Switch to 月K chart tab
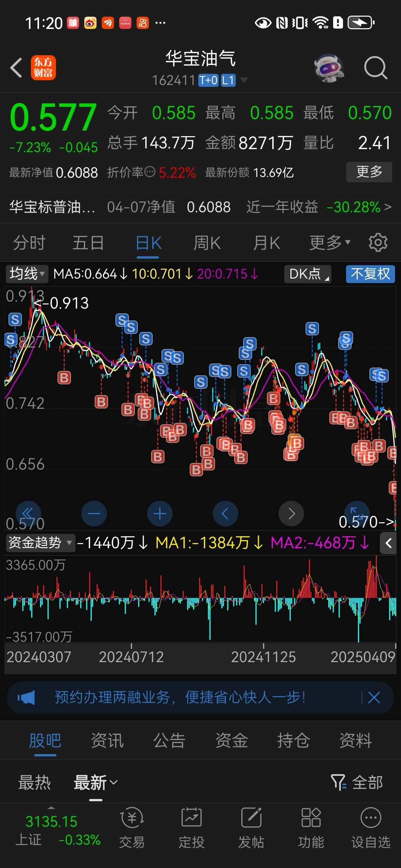Screen dimensions: 401x868 (x=266, y=243)
